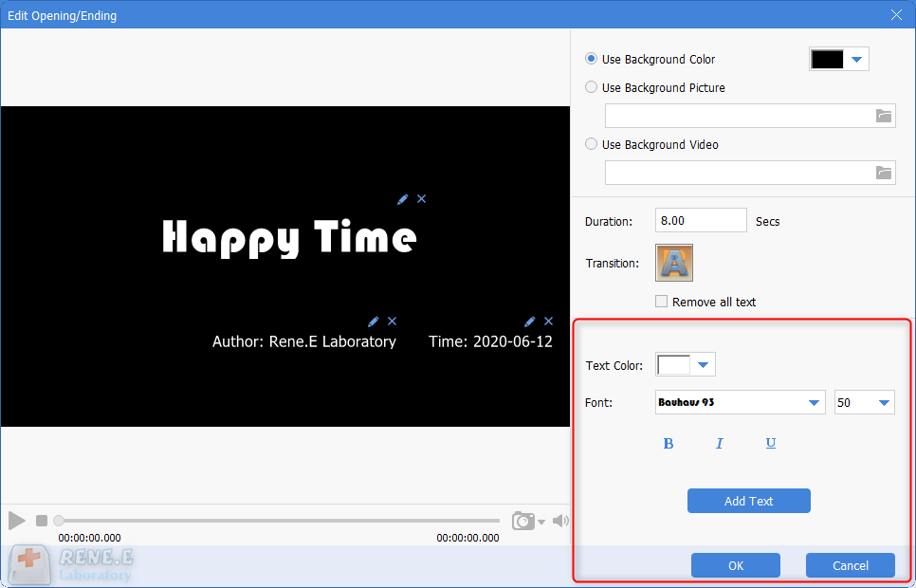This screenshot has width=916, height=588.
Task: Select the Time: 2020-06-12 text
Action: (491, 341)
